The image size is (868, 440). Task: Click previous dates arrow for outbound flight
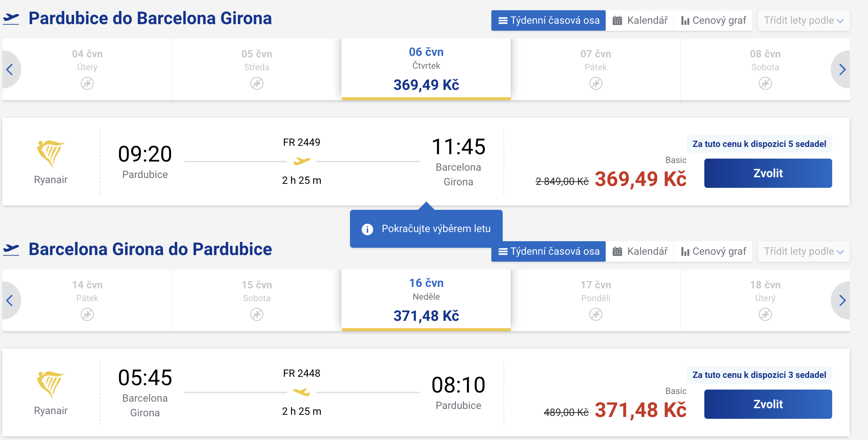(x=10, y=69)
